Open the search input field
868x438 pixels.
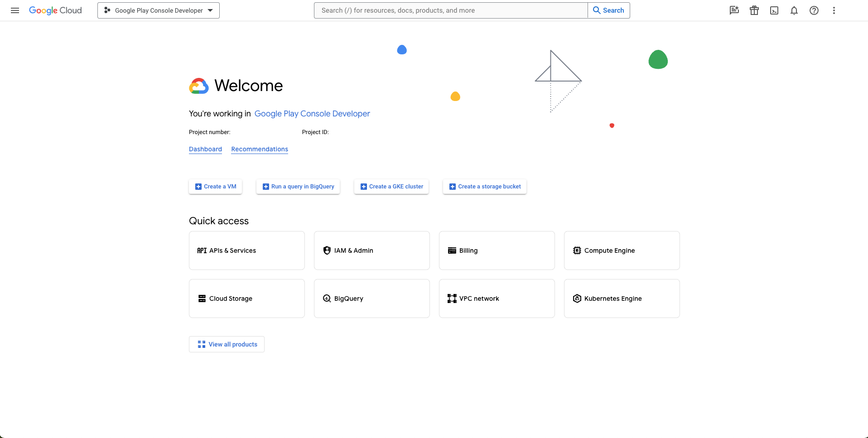coord(450,10)
